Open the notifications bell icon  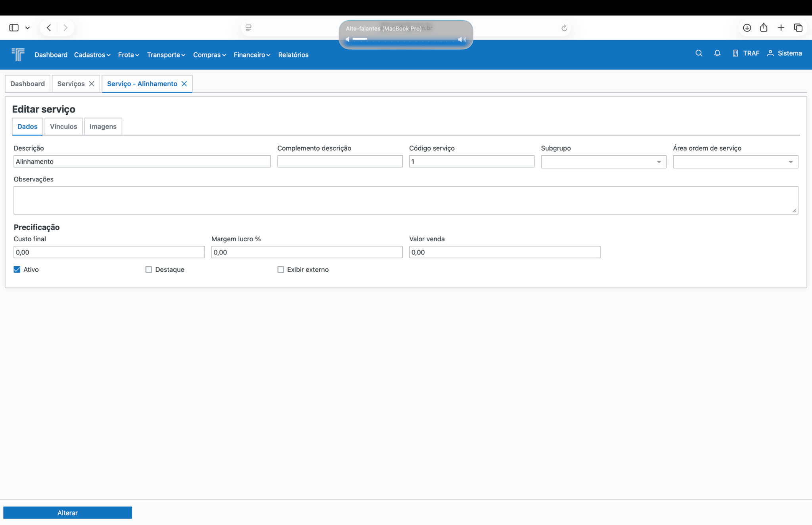(717, 53)
